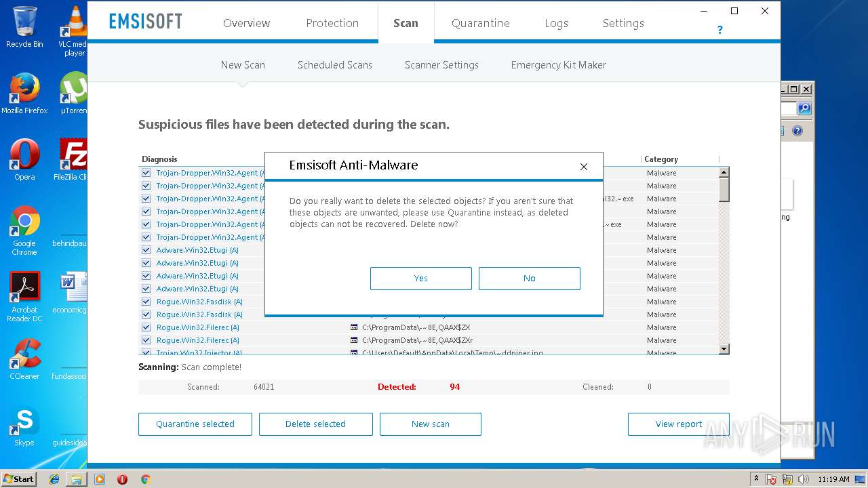Click the Category column header
868x488 pixels.
click(661, 159)
